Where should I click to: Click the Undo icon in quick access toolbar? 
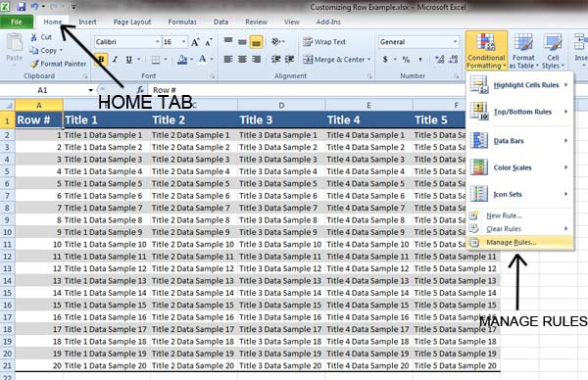[x=35, y=7]
